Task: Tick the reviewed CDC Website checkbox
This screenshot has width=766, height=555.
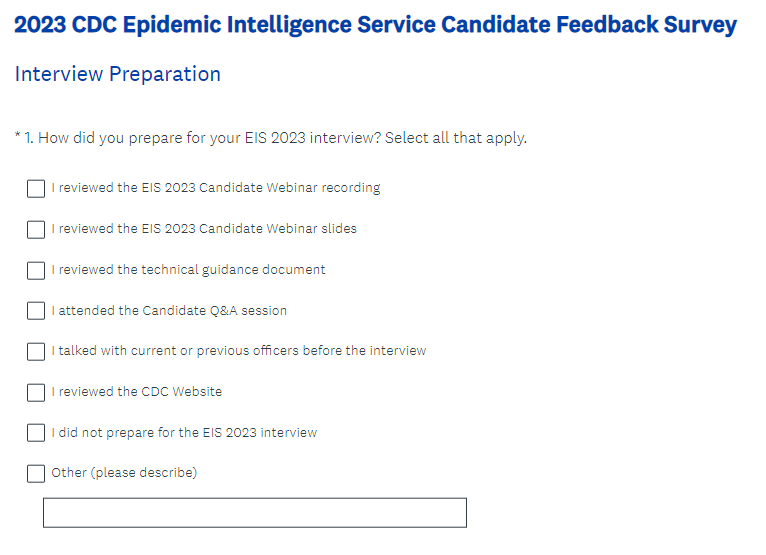Action: point(36,392)
